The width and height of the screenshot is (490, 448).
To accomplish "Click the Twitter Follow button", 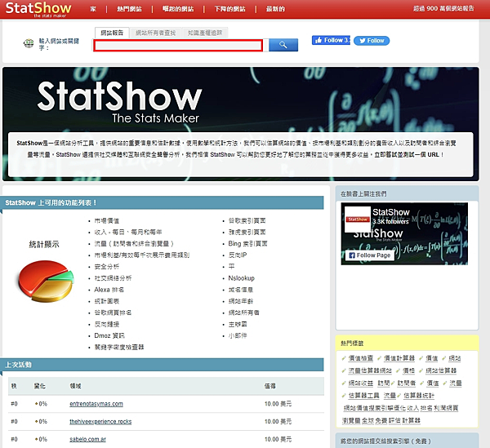I will (372, 41).
